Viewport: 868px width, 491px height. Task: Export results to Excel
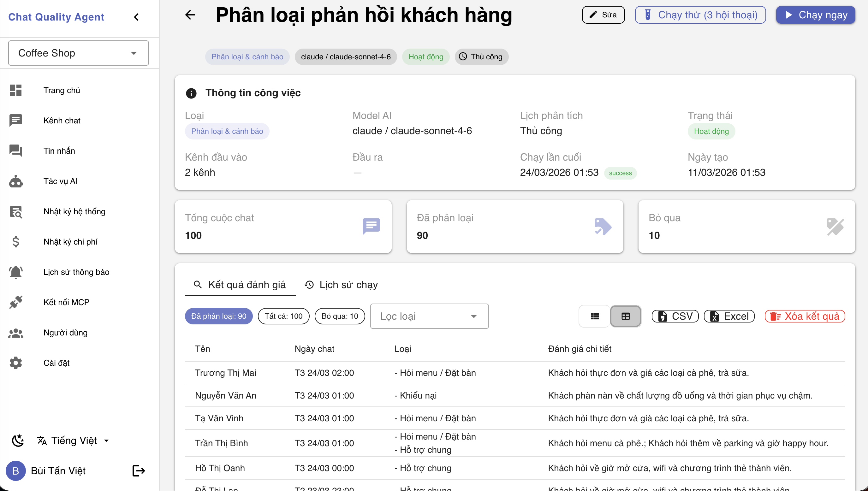coord(729,316)
